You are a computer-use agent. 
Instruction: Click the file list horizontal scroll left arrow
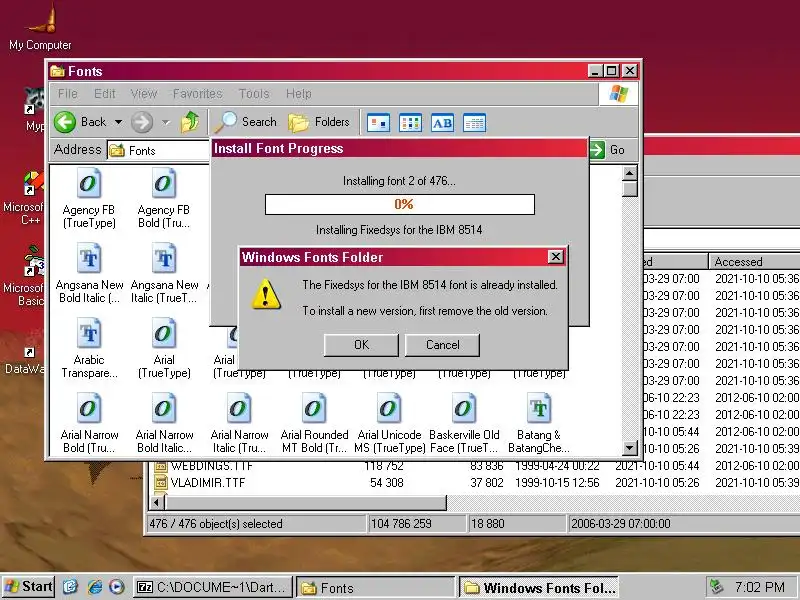click(x=157, y=503)
